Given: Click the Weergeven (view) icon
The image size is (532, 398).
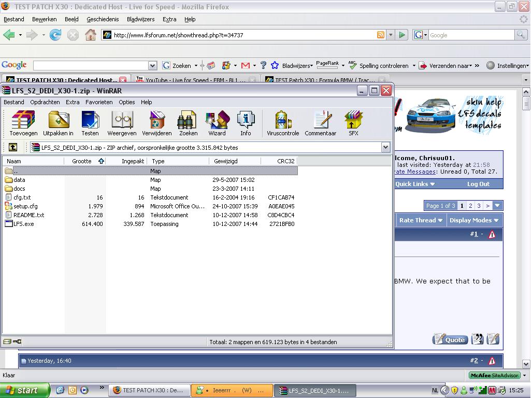Looking at the screenshot, I should coord(122,123).
